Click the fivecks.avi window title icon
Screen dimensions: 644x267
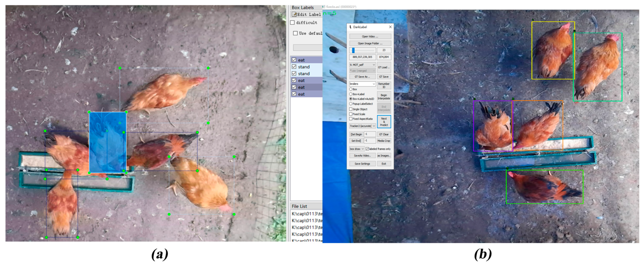pyautogui.click(x=324, y=7)
